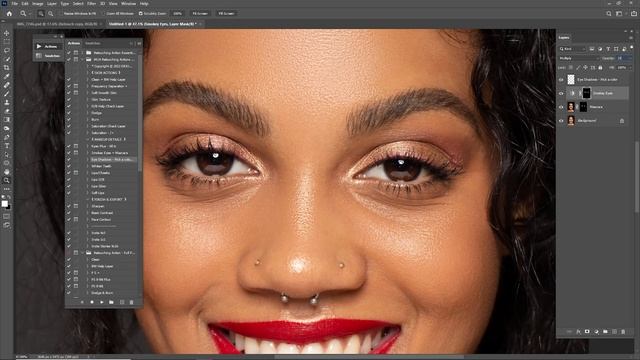
Task: Expand the Lips/Cheeks action
Action: [88, 173]
